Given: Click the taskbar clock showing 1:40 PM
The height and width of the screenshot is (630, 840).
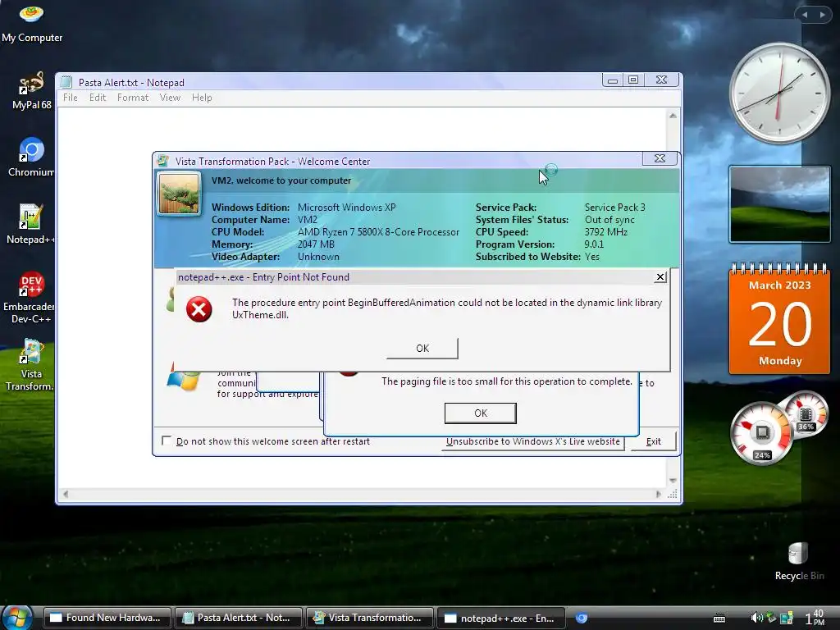Looking at the screenshot, I should (815, 618).
